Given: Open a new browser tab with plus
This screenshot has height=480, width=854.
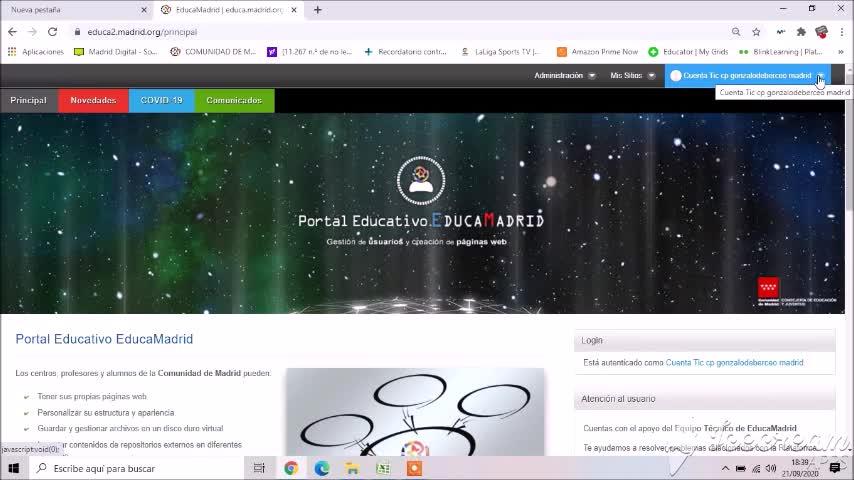Looking at the screenshot, I should point(318,10).
